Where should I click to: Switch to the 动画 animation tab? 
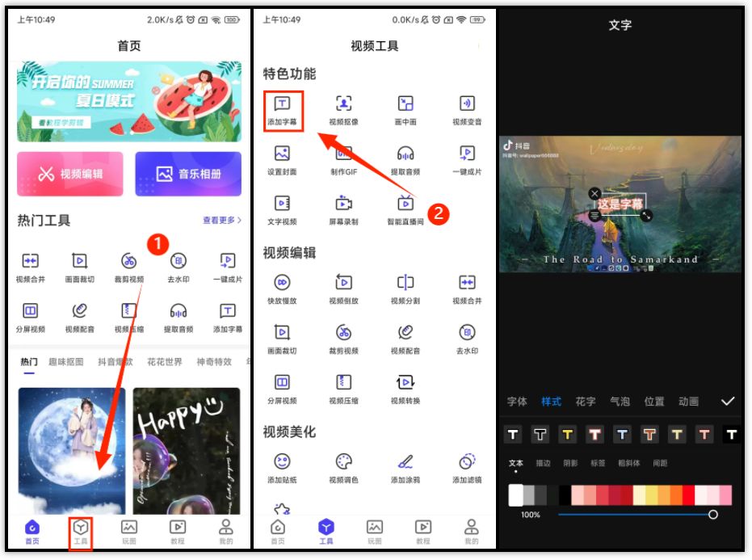688,402
